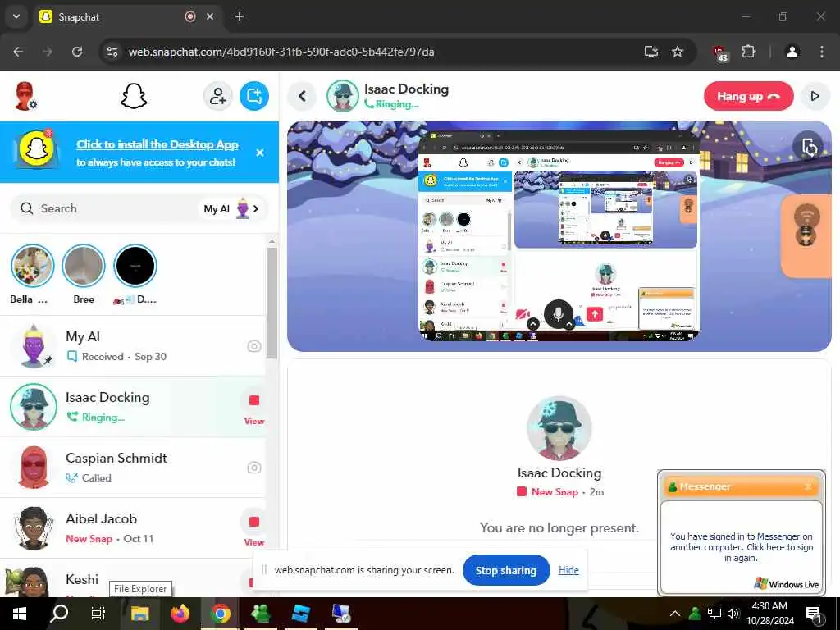
Task: View the new snap from Aibel Jacob
Action: pyautogui.click(x=254, y=529)
